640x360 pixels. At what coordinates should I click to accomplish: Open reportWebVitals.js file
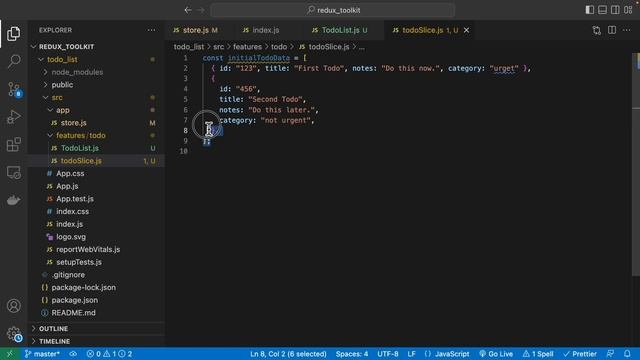pyautogui.click(x=88, y=249)
